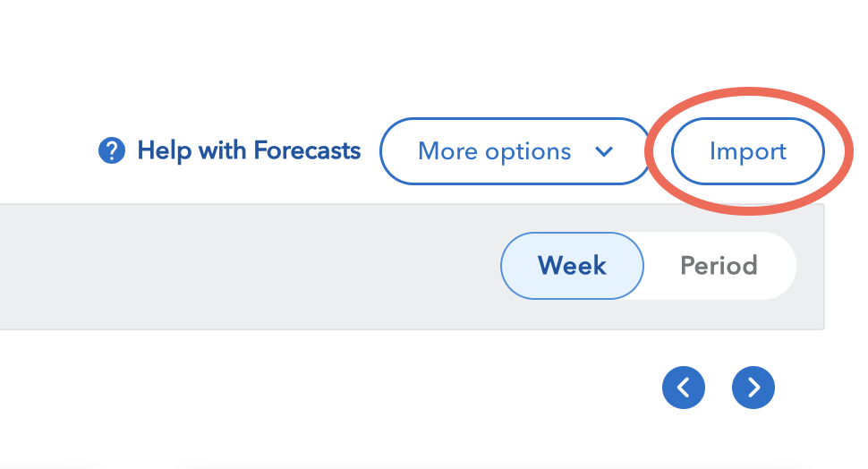
Task: Go to the previous week with left arrow
Action: [684, 388]
